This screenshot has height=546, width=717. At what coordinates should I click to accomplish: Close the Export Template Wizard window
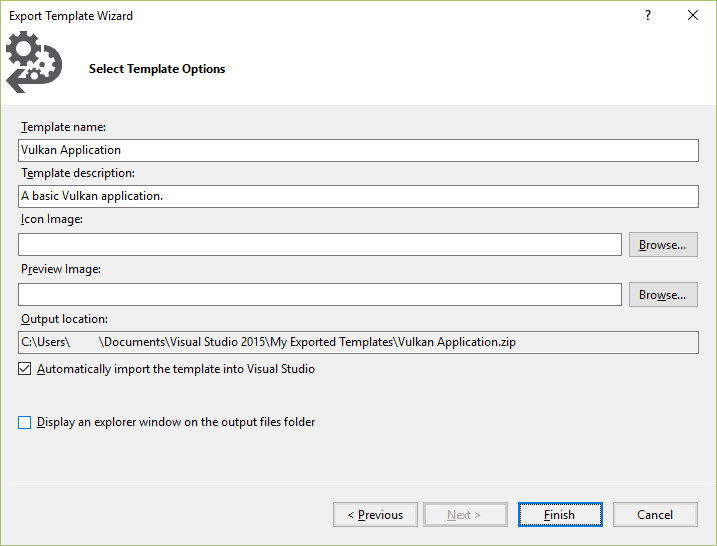click(x=693, y=16)
